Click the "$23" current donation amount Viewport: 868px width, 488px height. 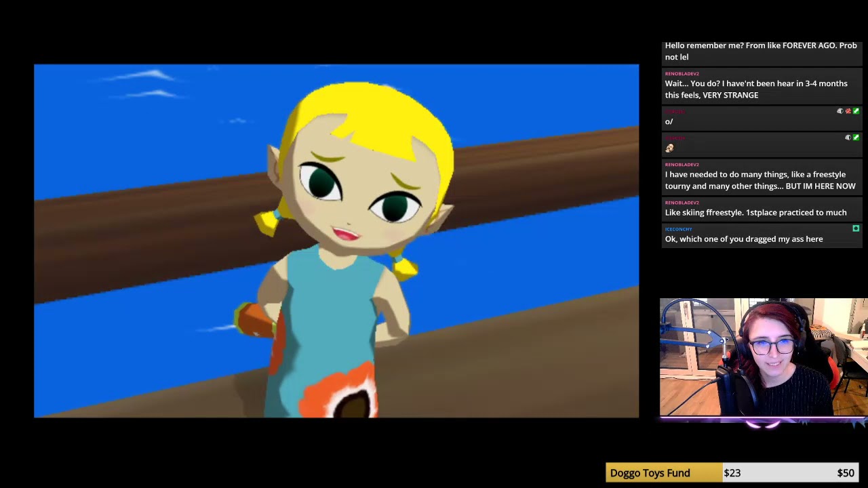(x=732, y=473)
